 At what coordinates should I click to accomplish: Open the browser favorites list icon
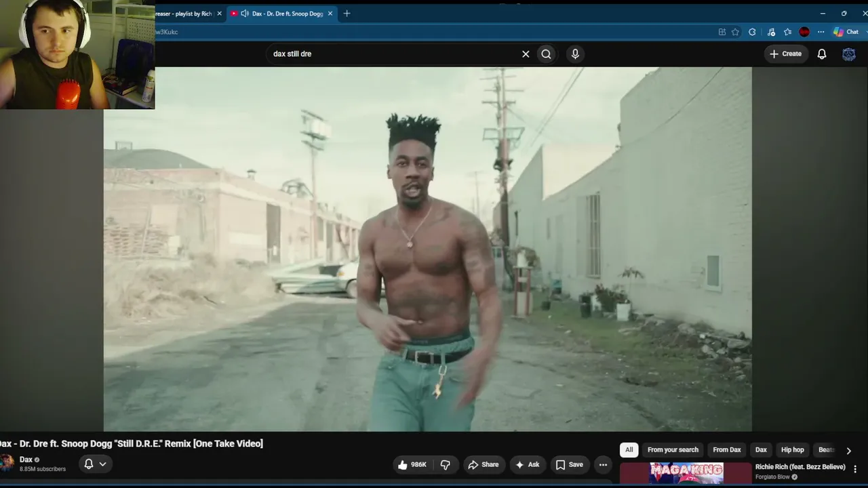(787, 32)
